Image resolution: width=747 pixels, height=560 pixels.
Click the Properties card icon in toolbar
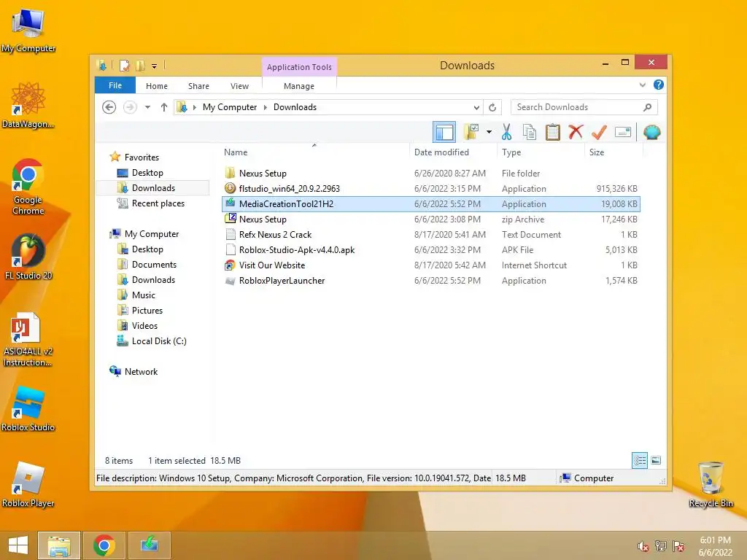tap(623, 132)
